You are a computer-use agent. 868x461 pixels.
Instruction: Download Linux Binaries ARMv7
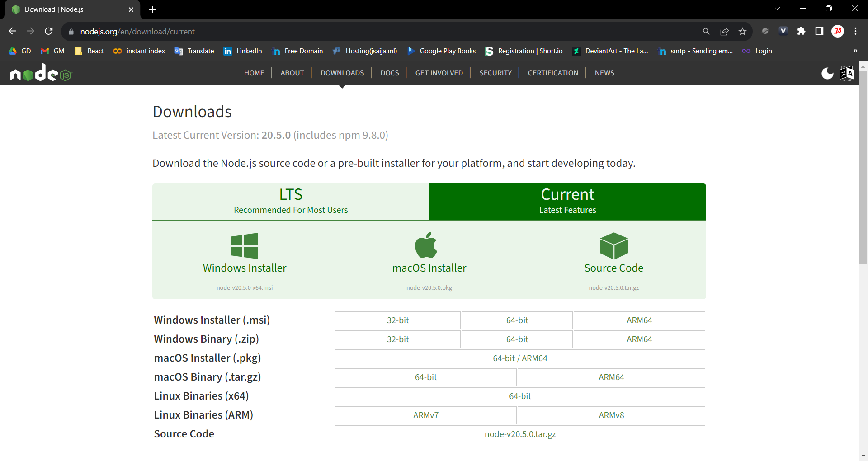click(x=426, y=415)
